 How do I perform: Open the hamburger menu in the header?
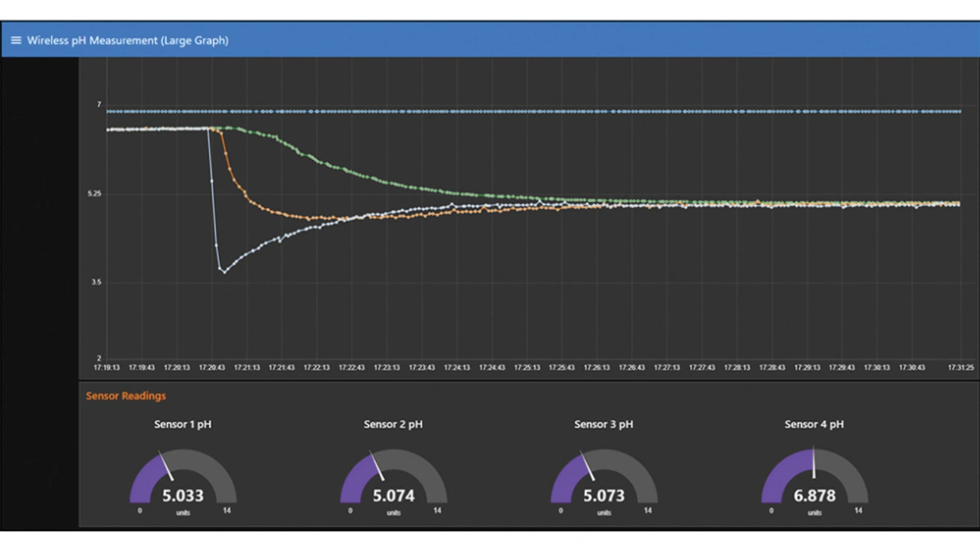[x=16, y=41]
